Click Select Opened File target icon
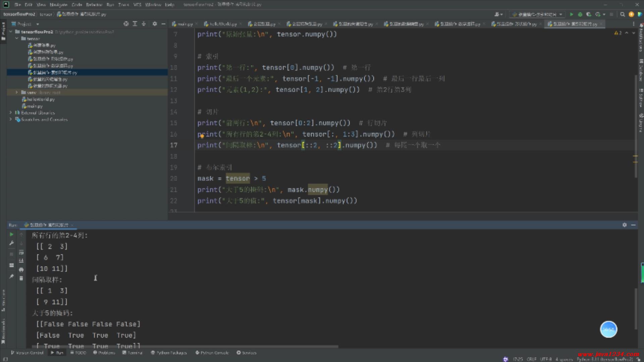This screenshot has width=644, height=362. point(126,24)
